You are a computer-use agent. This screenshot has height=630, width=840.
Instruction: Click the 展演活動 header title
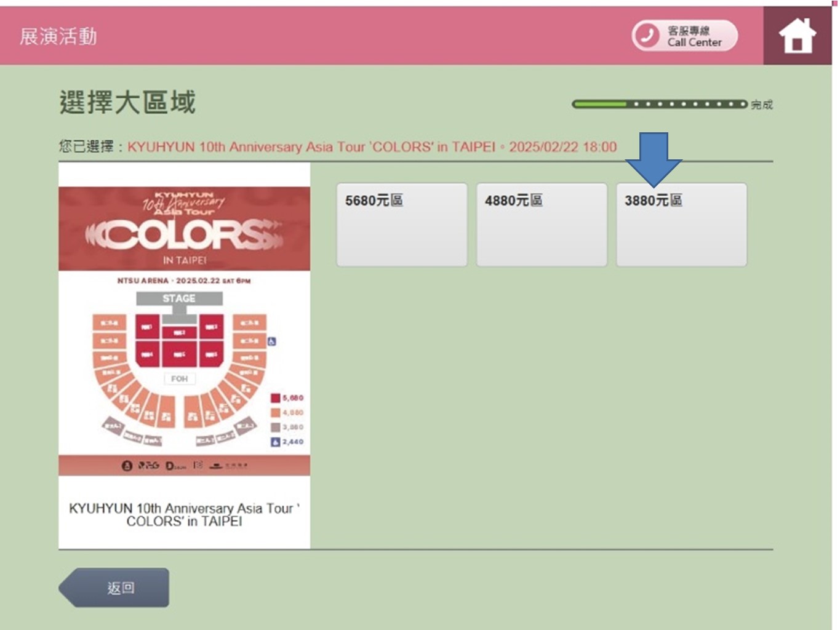pos(58,36)
